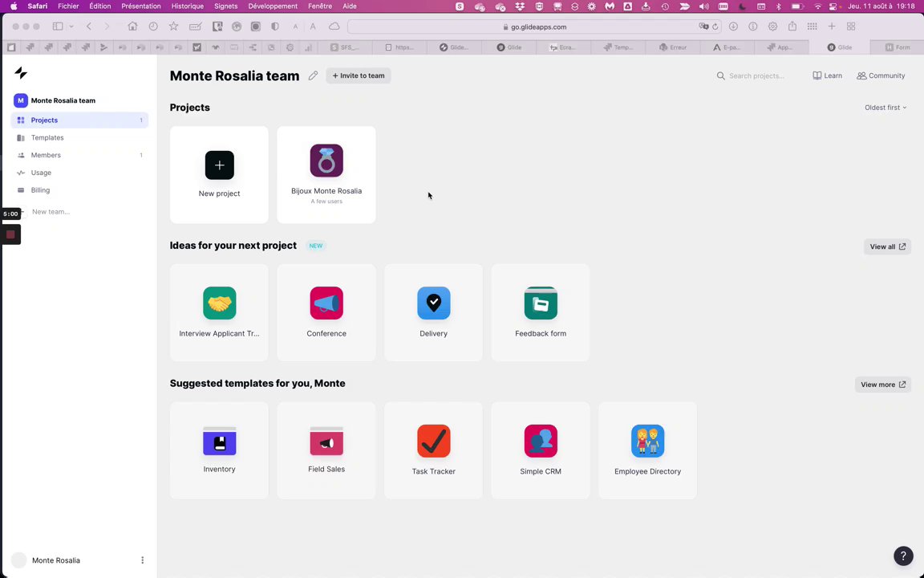Open Monte Rosalia account options menu
Screen dimensions: 924x578
tap(142, 560)
